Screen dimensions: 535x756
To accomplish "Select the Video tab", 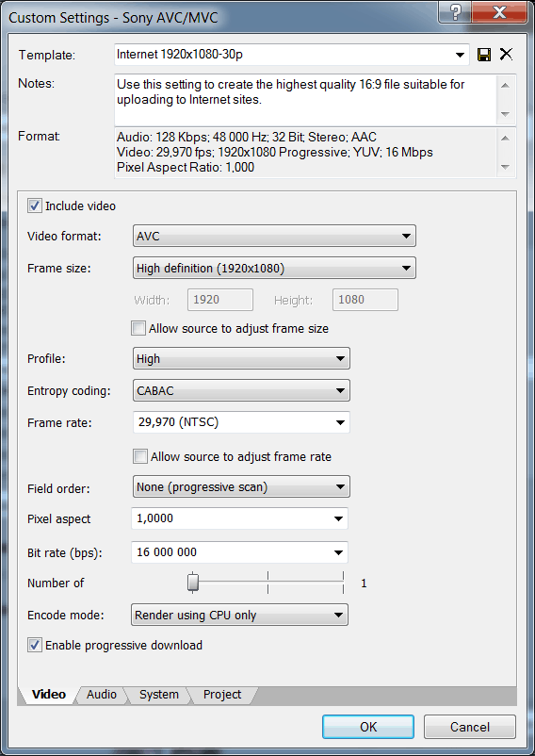I will point(49,695).
